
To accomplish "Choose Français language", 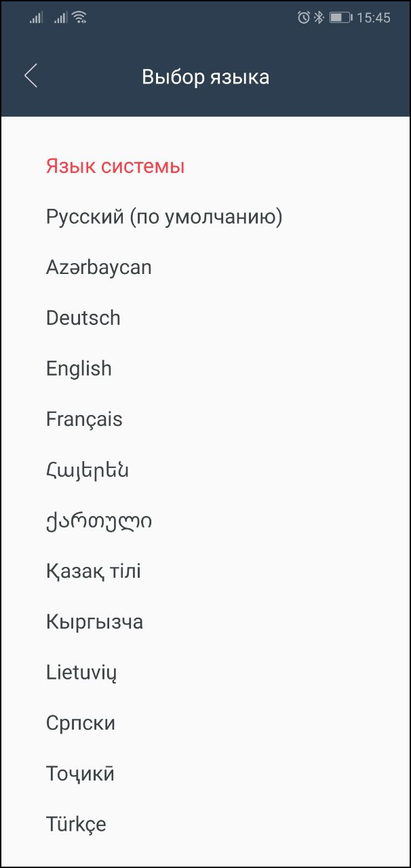I will tap(84, 419).
